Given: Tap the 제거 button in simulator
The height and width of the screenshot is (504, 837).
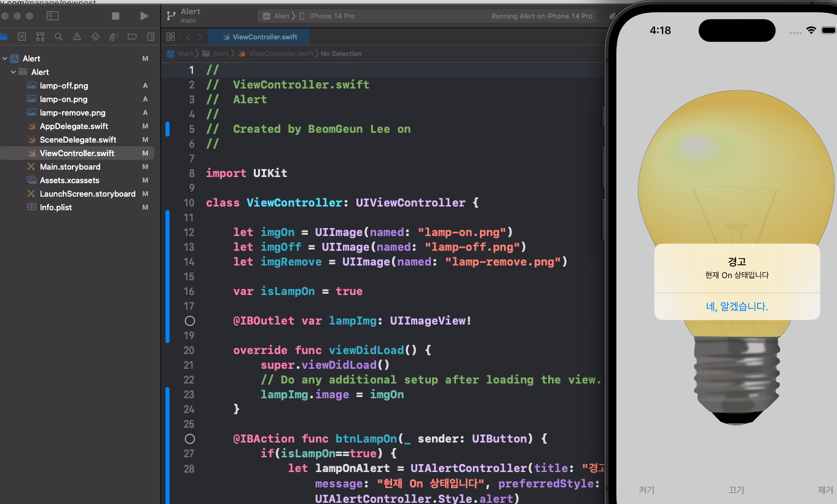Looking at the screenshot, I should (x=825, y=490).
